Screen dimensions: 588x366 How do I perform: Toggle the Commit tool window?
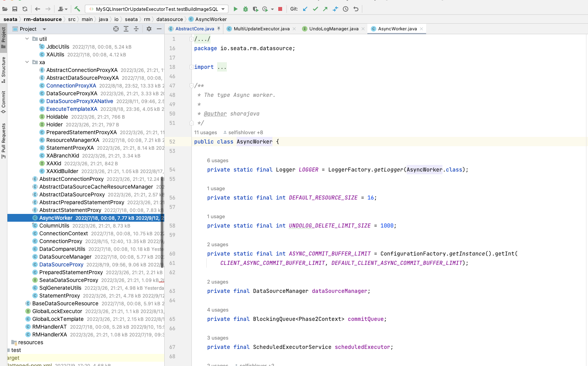(4, 102)
